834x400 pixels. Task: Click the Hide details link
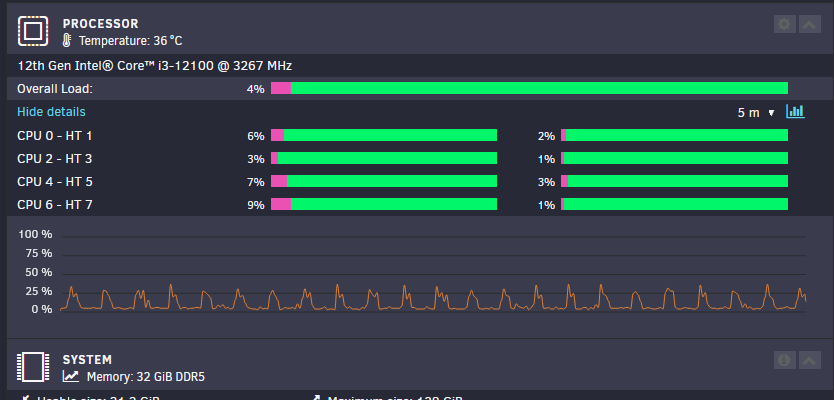(51, 112)
